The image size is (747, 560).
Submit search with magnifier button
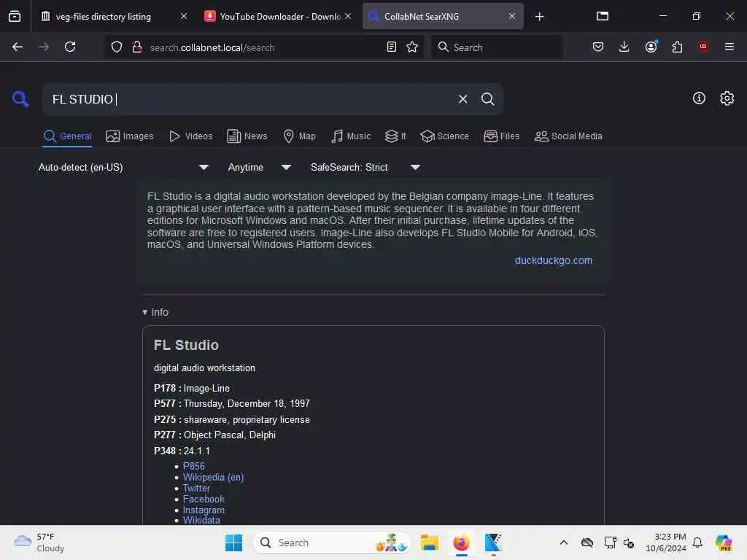tap(487, 99)
